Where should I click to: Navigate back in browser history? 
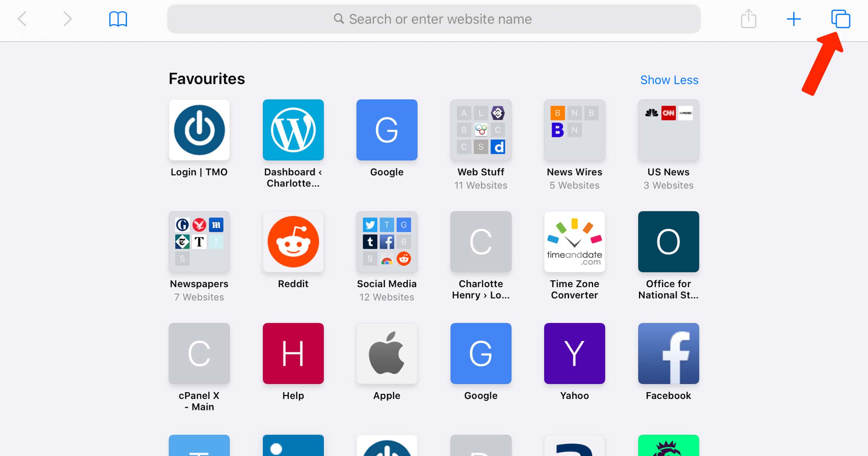click(x=22, y=19)
